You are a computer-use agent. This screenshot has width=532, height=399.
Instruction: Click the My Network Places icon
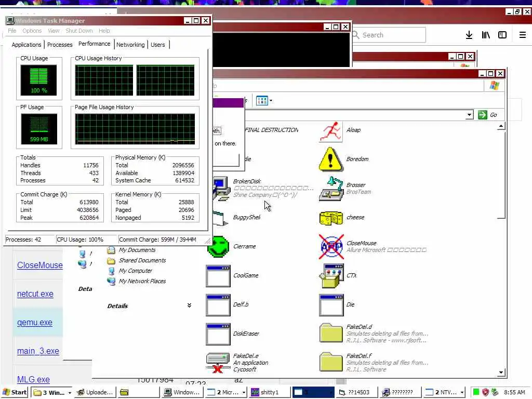coord(111,281)
